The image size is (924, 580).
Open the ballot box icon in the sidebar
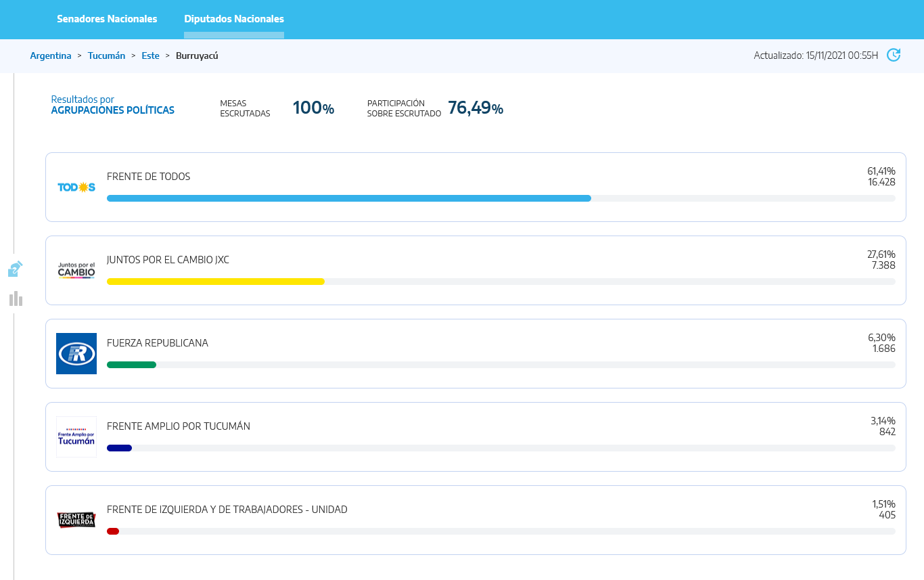pos(16,269)
